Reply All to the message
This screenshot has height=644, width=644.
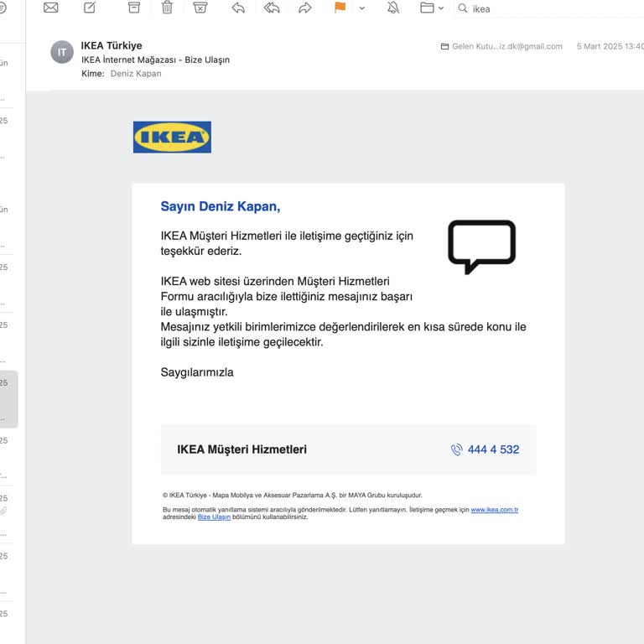tap(272, 8)
